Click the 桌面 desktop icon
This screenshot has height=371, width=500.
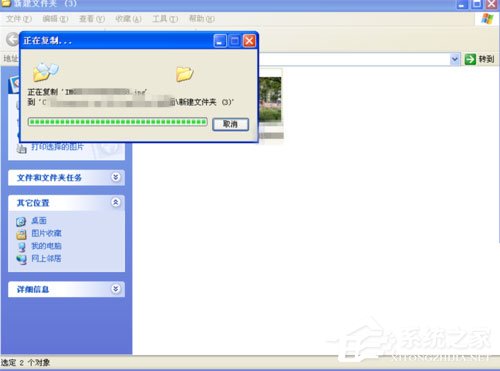(x=21, y=221)
